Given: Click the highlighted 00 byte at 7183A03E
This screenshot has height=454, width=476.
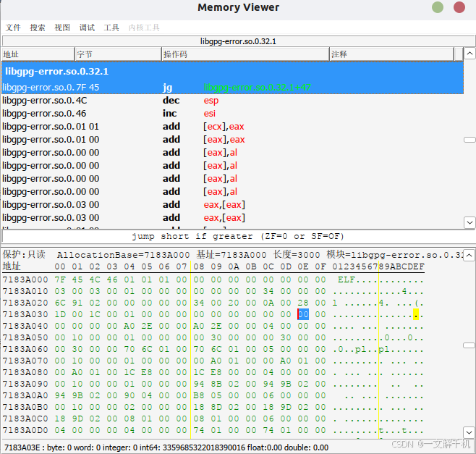Looking at the screenshot, I should coord(303,314).
